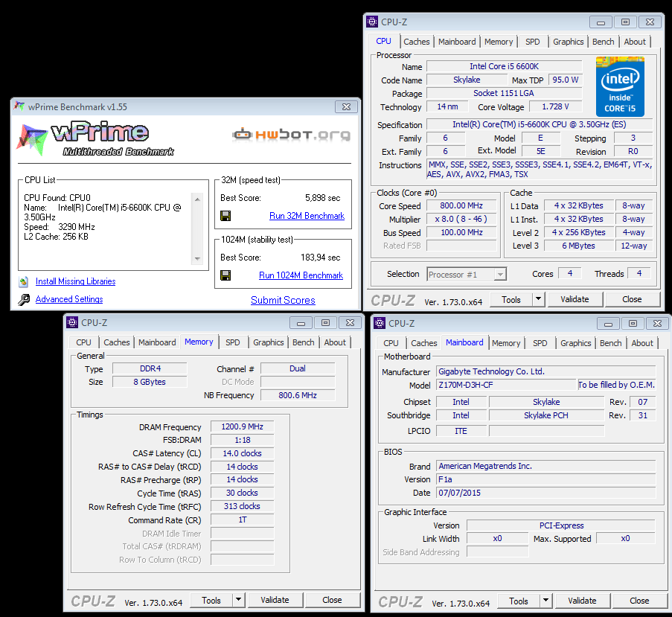This screenshot has width=672, height=617.
Task: Click the CPU-Z icon in the Memory window title bar
Action: (72, 322)
